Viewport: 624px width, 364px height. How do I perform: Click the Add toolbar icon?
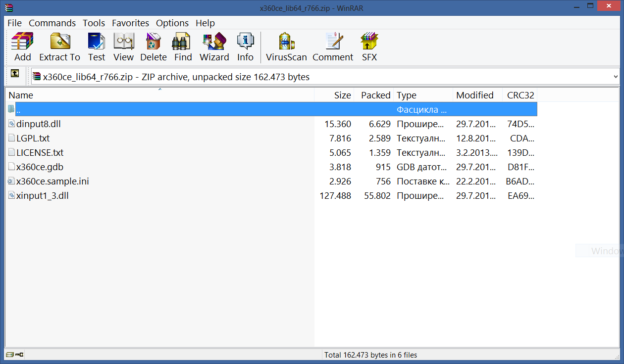23,47
